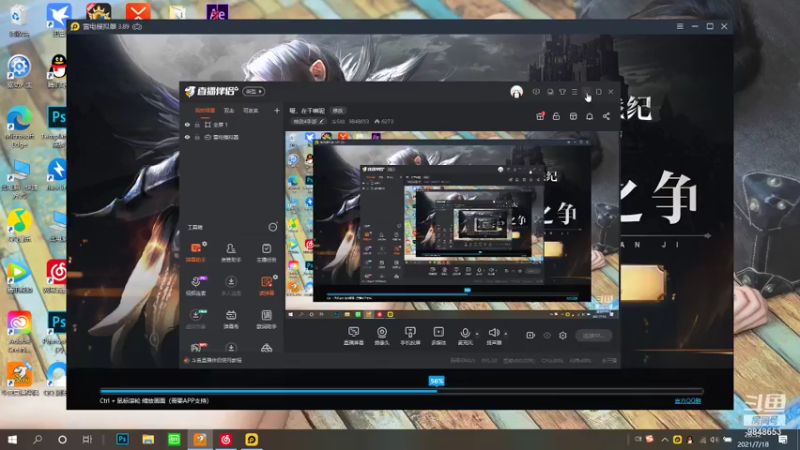
Task: Toggle visibility of the emulator source layer
Action: (187, 137)
